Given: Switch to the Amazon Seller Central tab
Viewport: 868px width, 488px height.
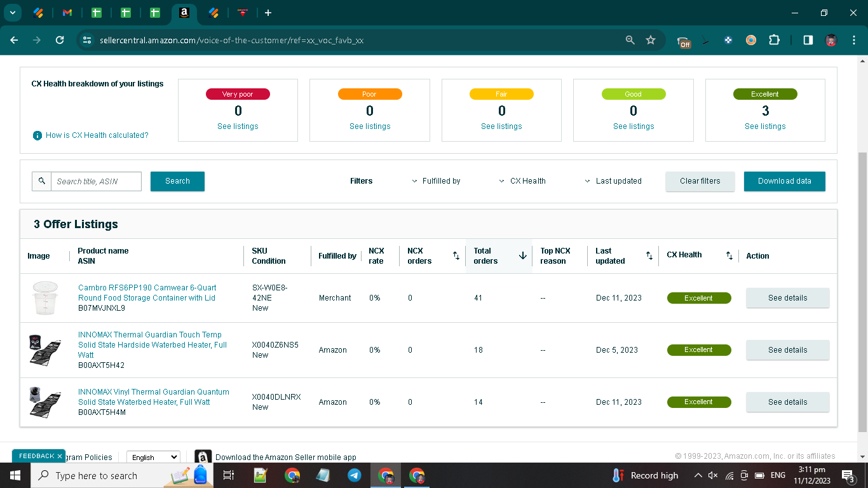Looking at the screenshot, I should [x=184, y=13].
